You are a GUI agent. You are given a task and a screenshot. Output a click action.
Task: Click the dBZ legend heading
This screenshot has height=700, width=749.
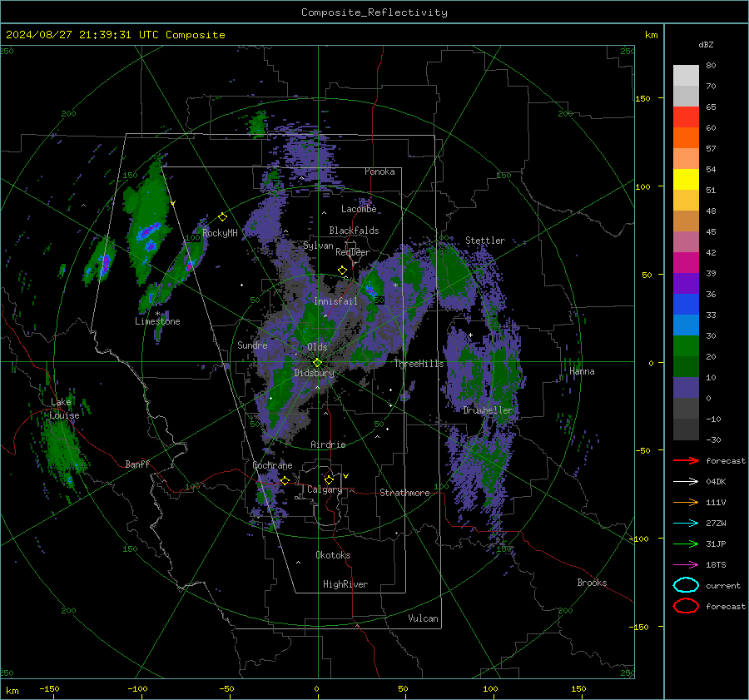point(706,44)
